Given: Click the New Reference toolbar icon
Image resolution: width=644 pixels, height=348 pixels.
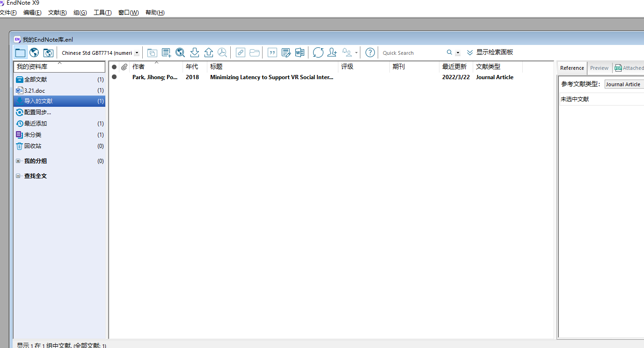Looking at the screenshot, I should (166, 52).
